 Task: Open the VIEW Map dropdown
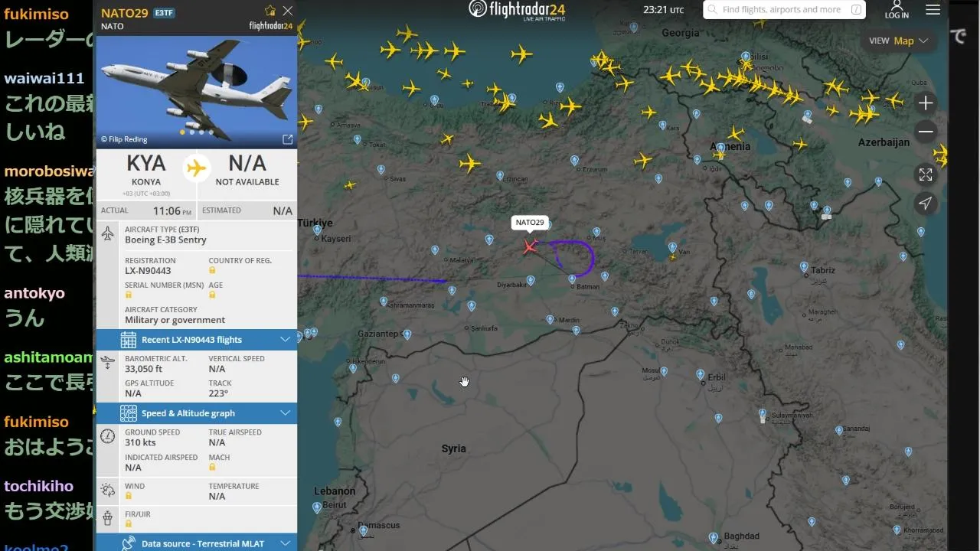coord(900,41)
